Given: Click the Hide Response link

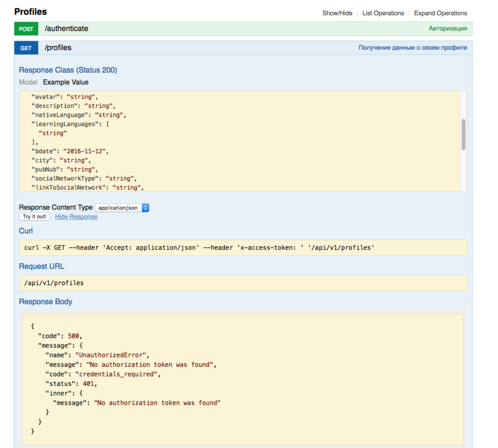Looking at the screenshot, I should pyautogui.click(x=76, y=217).
